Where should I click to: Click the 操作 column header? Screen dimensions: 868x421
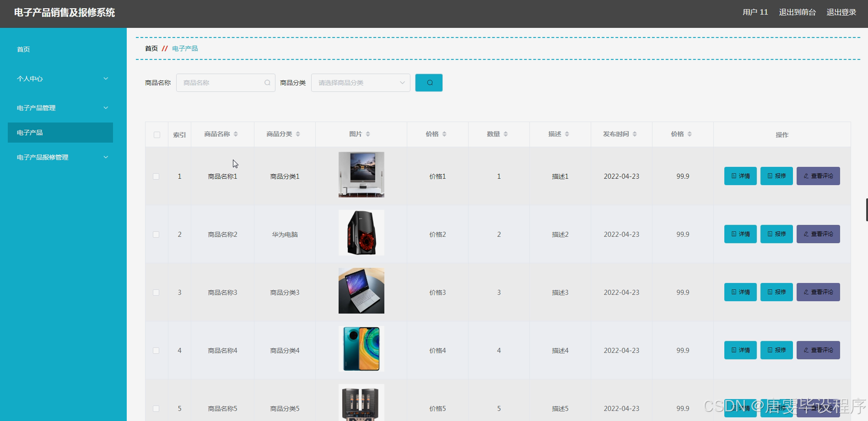coord(782,135)
